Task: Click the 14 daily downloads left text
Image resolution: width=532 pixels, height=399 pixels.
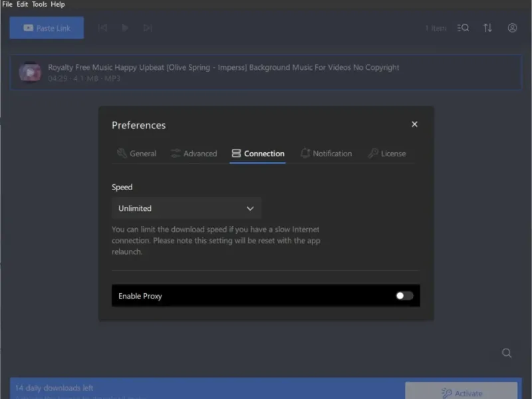Action: pos(55,388)
